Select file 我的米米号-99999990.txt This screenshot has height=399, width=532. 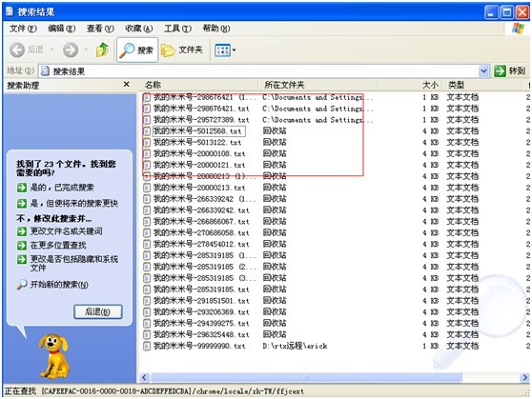point(199,346)
